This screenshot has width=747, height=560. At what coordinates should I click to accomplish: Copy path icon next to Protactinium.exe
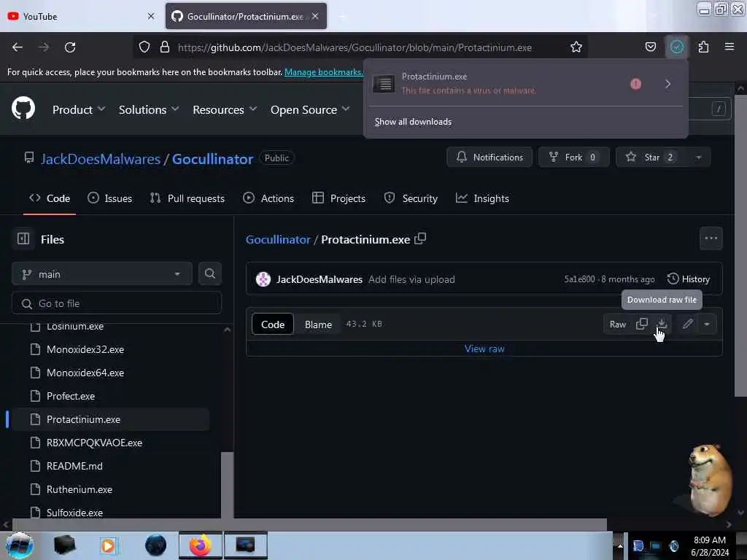click(420, 238)
